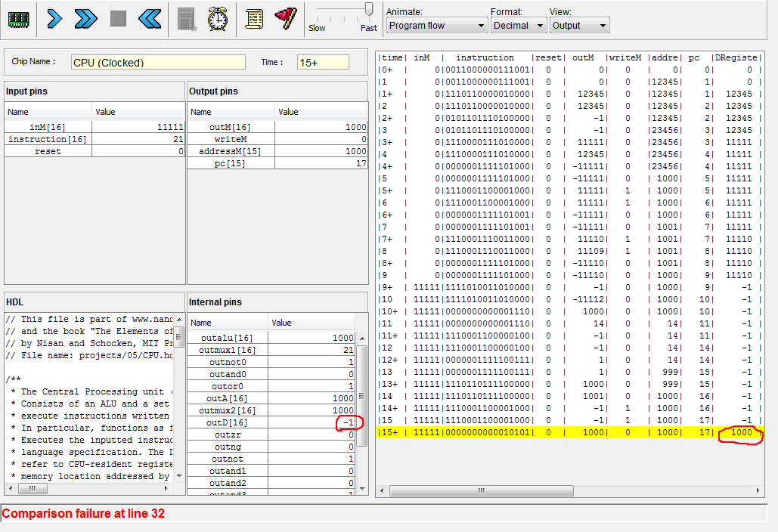Click the reset input pin value
Image resolution: width=778 pixels, height=532 pixels.
point(138,151)
